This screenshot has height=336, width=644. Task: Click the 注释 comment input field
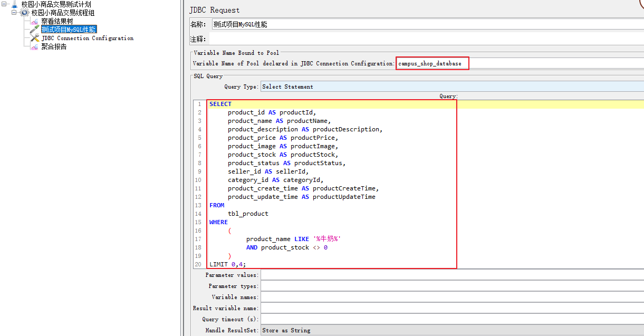pos(427,39)
